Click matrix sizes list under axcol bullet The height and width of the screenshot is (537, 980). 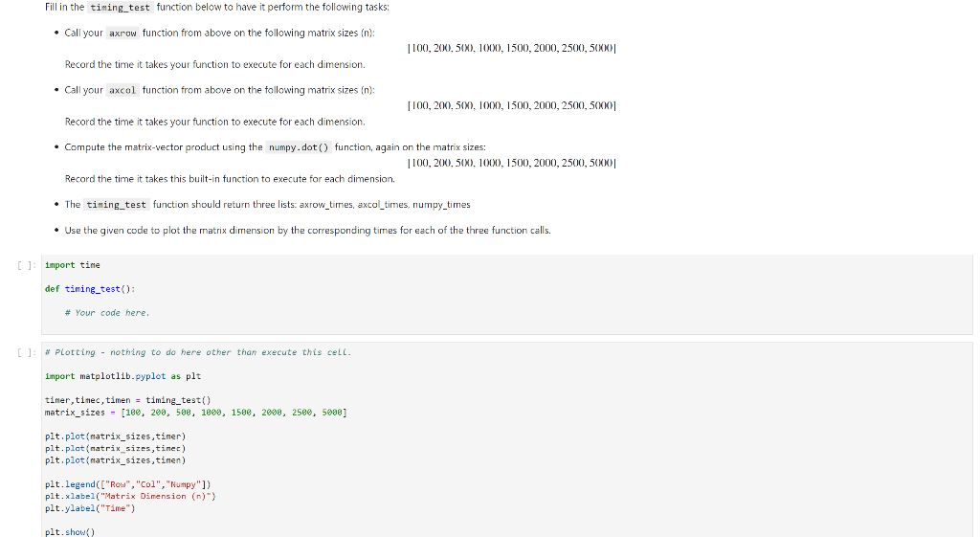[x=511, y=105]
